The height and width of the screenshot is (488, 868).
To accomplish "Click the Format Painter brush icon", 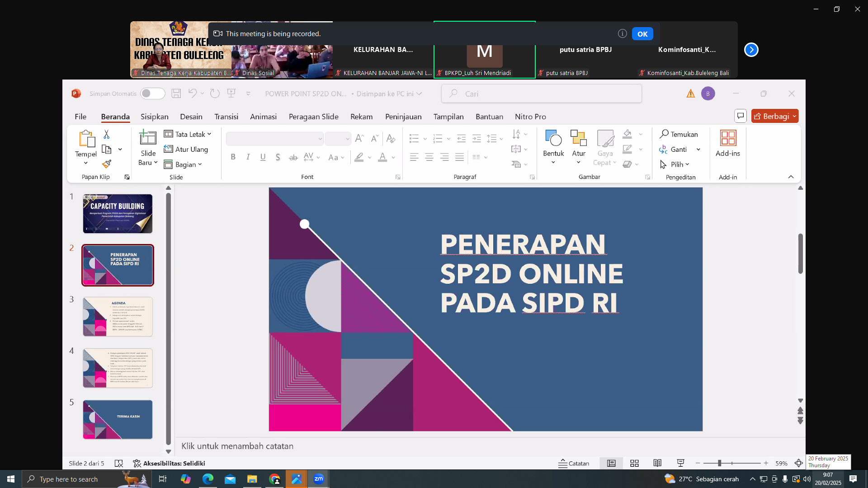I will pyautogui.click(x=107, y=164).
